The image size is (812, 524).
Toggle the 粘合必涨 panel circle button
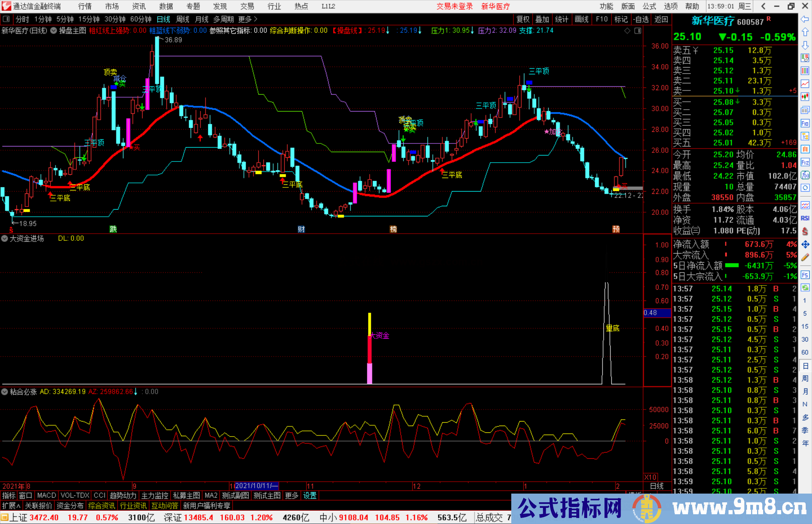[x=5, y=392]
